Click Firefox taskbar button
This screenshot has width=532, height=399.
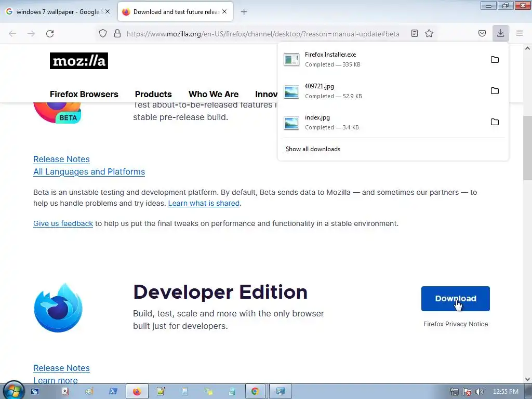(x=137, y=392)
